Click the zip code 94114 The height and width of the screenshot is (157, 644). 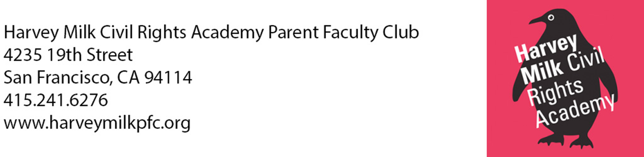coord(168,77)
